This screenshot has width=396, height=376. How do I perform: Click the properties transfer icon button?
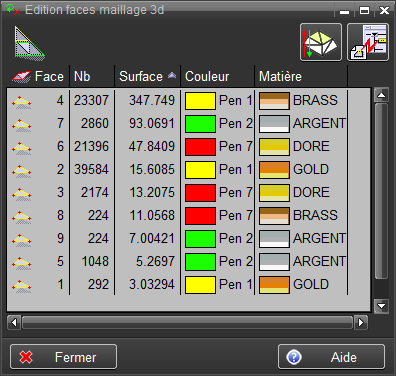368,42
